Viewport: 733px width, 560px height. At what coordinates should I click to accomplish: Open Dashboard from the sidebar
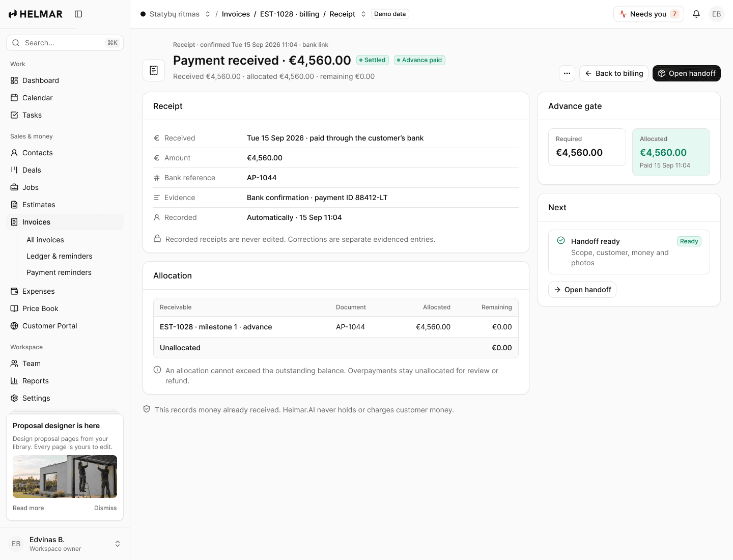point(65,80)
